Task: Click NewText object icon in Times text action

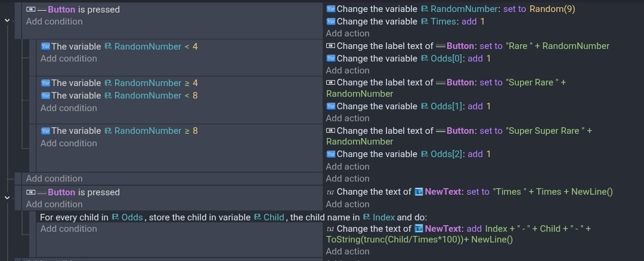Action: 419,192
